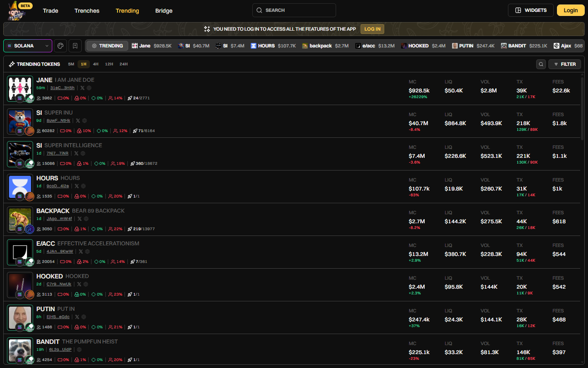
Task: Click the search icon beside FILTER
Action: click(x=541, y=64)
